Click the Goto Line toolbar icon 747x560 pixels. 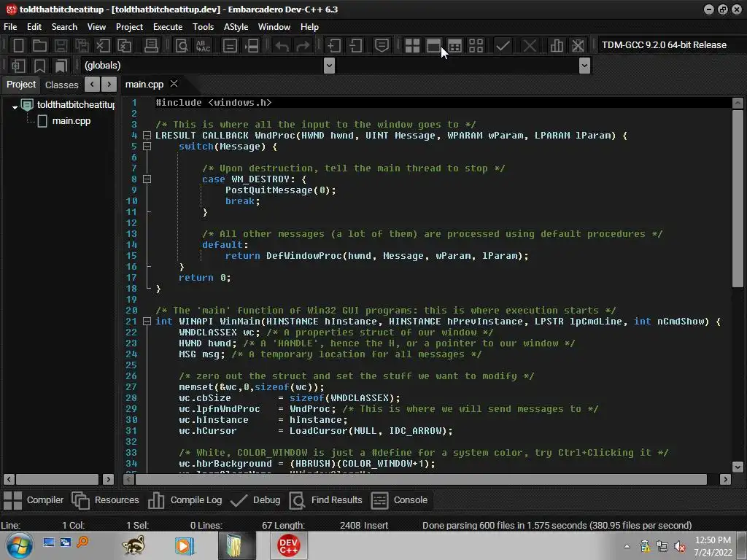[x=252, y=46]
